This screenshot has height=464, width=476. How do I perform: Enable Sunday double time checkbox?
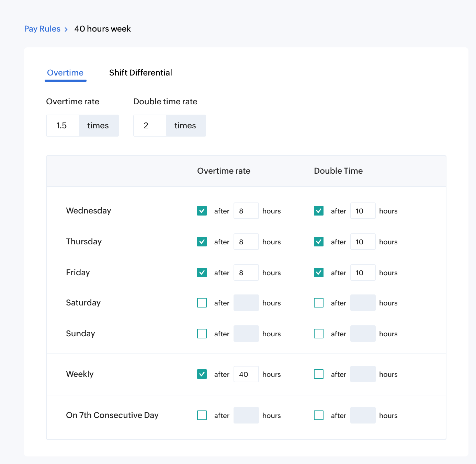pyautogui.click(x=319, y=334)
